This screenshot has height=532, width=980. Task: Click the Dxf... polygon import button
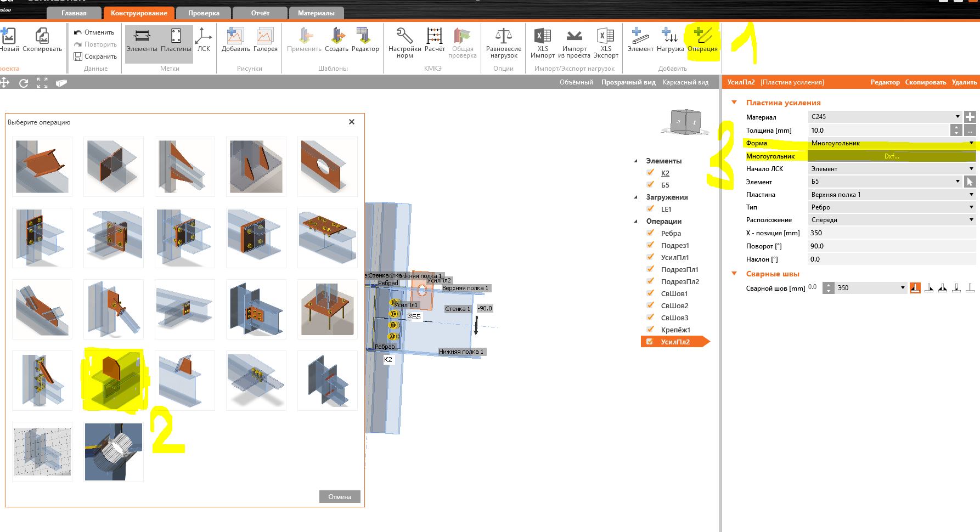[x=891, y=156]
